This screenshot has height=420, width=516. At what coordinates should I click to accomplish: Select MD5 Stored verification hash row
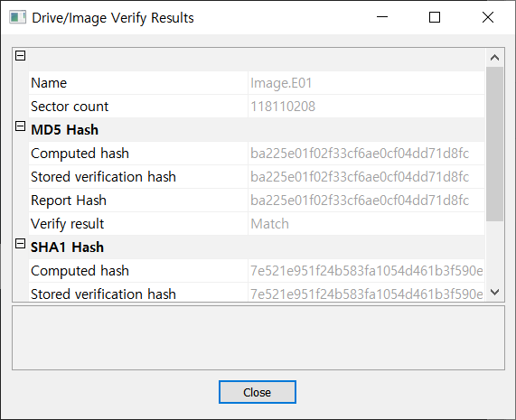[257, 177]
